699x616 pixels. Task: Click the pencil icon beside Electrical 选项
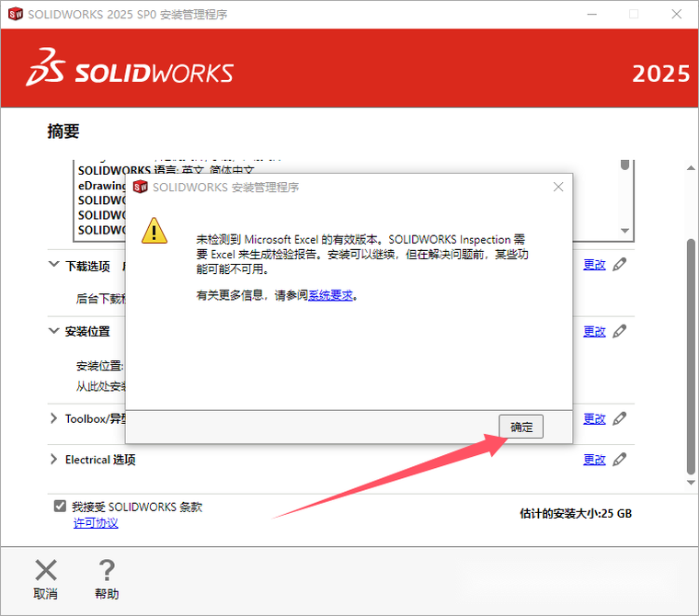(x=620, y=459)
